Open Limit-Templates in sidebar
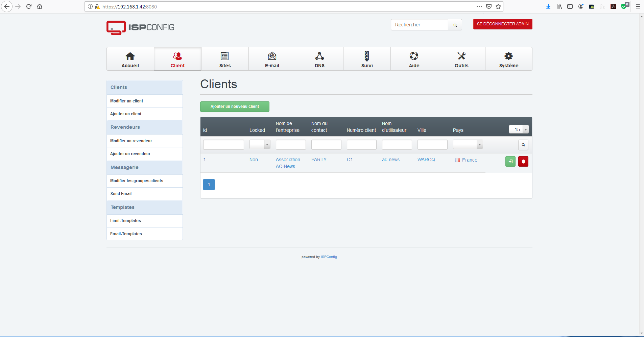 (145, 221)
